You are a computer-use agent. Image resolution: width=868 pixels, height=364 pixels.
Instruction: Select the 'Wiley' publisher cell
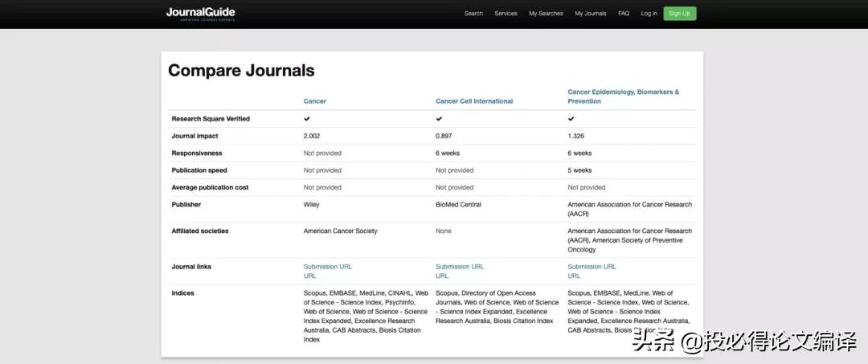click(312, 205)
